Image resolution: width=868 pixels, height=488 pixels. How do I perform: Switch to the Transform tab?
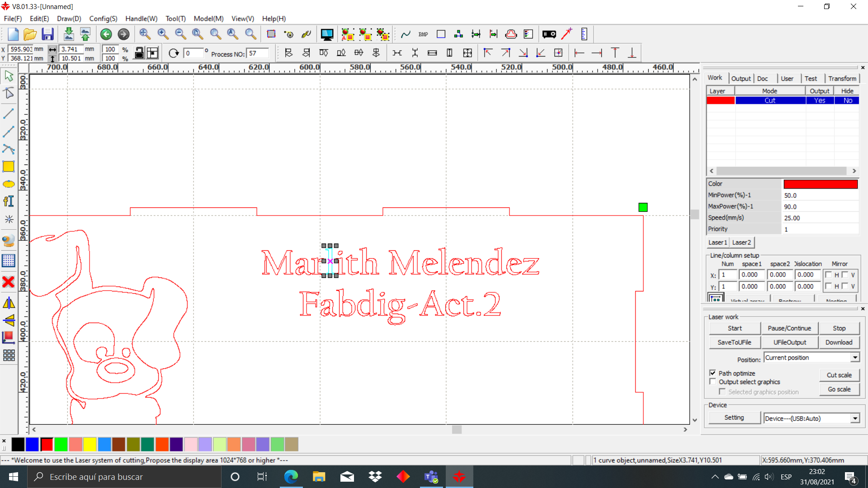[842, 78]
